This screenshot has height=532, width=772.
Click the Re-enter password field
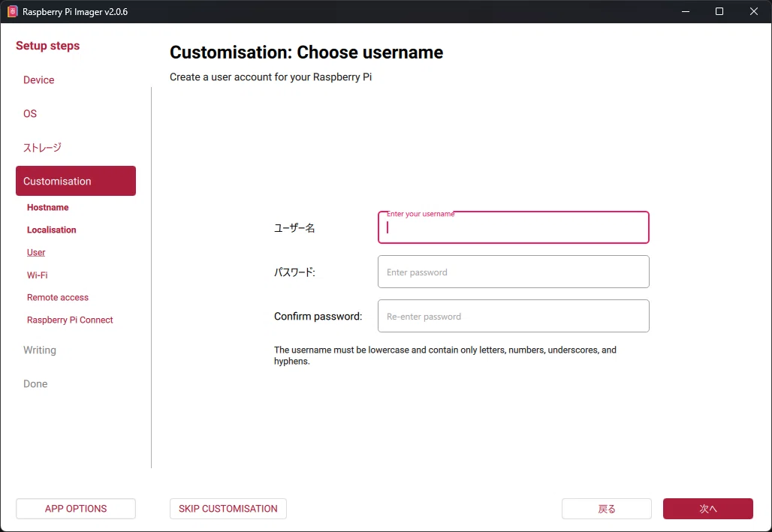click(514, 316)
